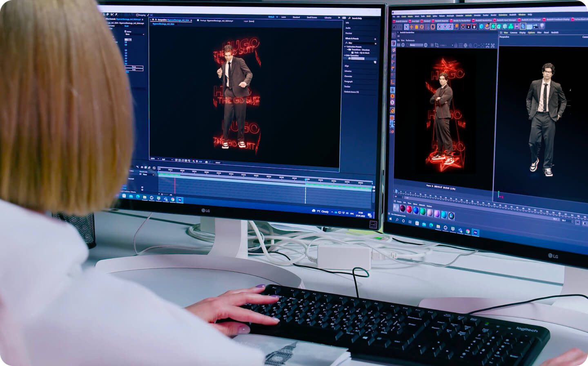Click the After Effects taskbar icon, left monitor
Image resolution: width=588 pixels, height=366 pixels.
tap(180, 200)
